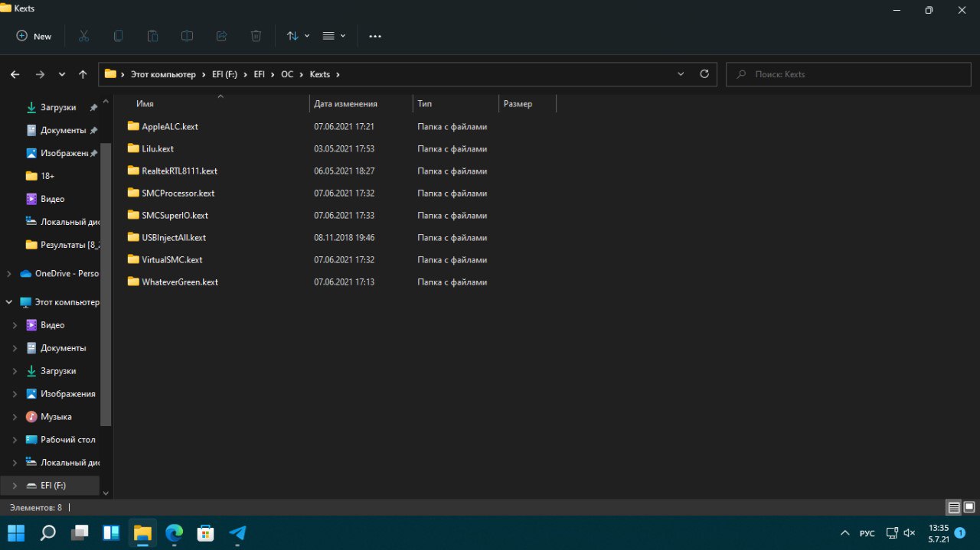Expand Документы under Этот компьютер

point(14,348)
